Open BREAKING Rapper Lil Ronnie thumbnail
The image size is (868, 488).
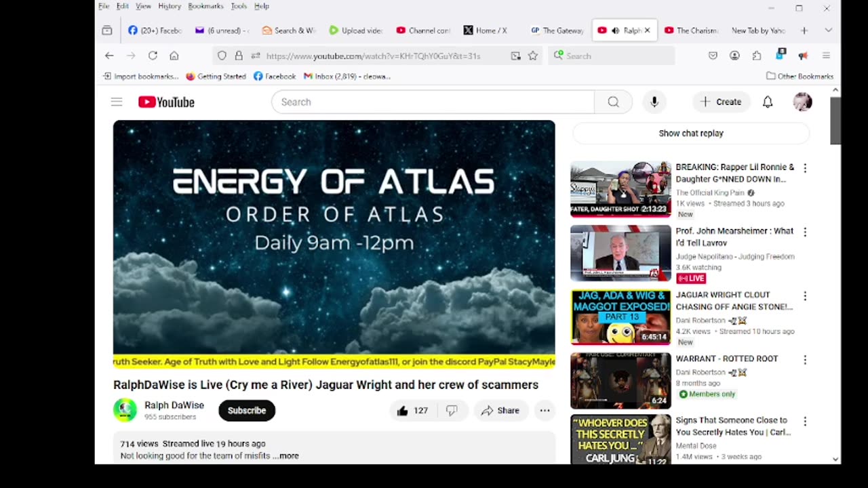620,189
